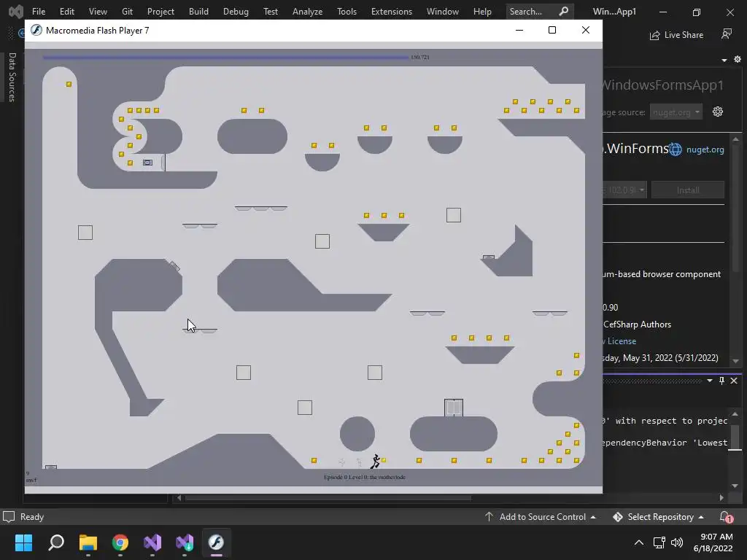Open the File menu in Visual Studio
Viewport: 747px width, 560px height.
39,12
